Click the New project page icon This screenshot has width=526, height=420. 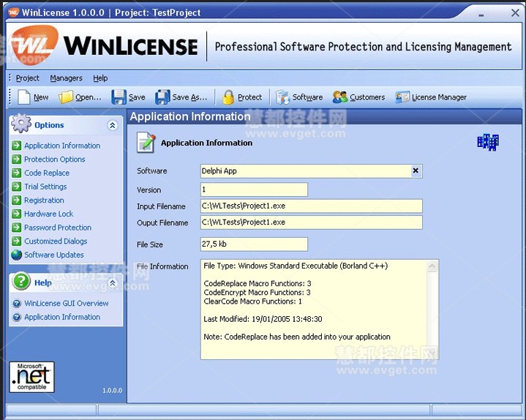coord(24,97)
